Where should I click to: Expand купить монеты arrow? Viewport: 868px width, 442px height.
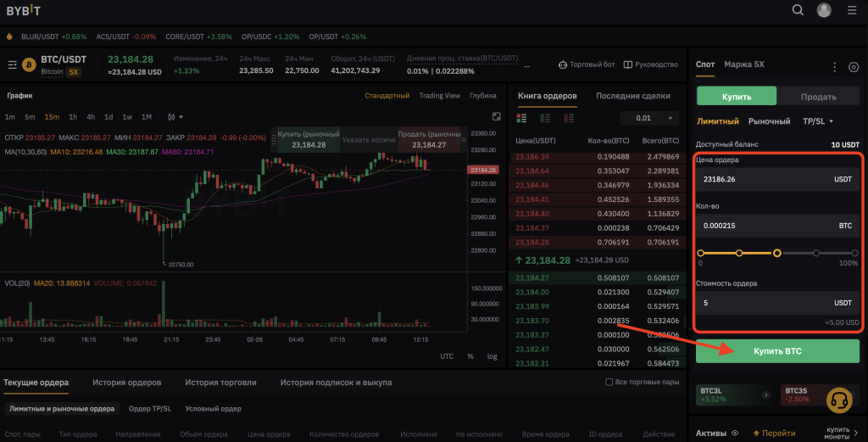(x=856, y=434)
